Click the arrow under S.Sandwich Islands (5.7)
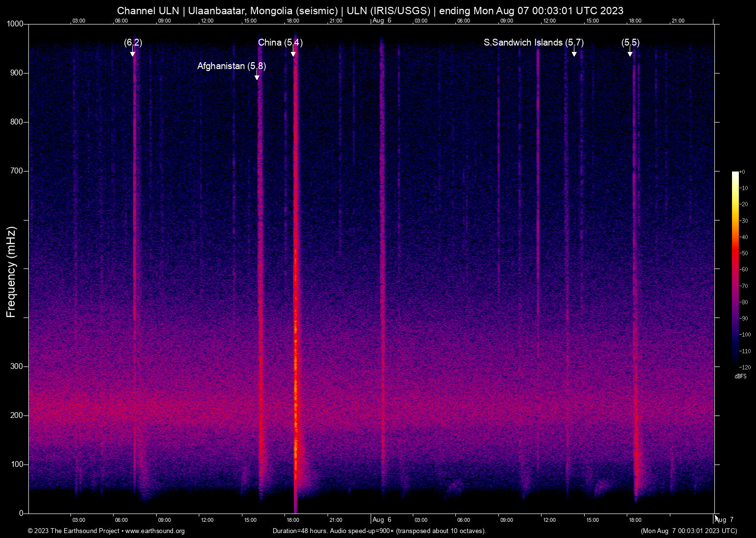Image resolution: width=756 pixels, height=538 pixels. (x=574, y=53)
